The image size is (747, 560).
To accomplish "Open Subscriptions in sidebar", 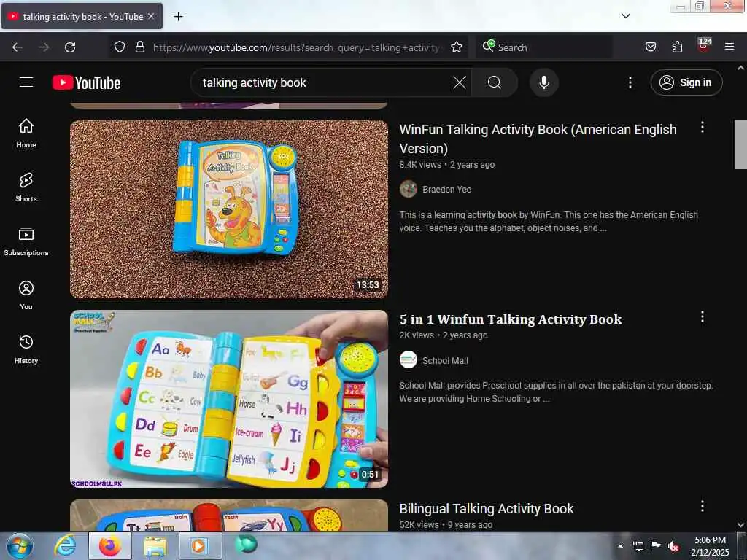I will click(x=26, y=241).
